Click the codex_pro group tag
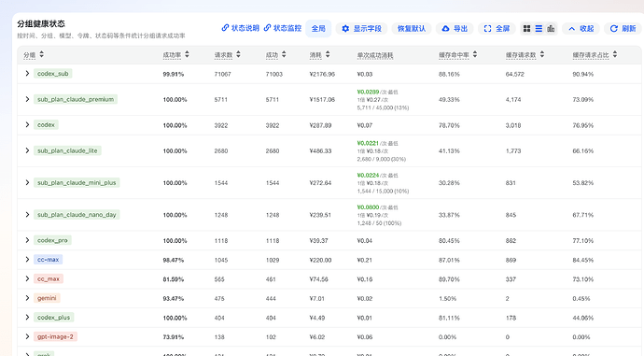Screen dimensions: 644x356 click(52, 240)
